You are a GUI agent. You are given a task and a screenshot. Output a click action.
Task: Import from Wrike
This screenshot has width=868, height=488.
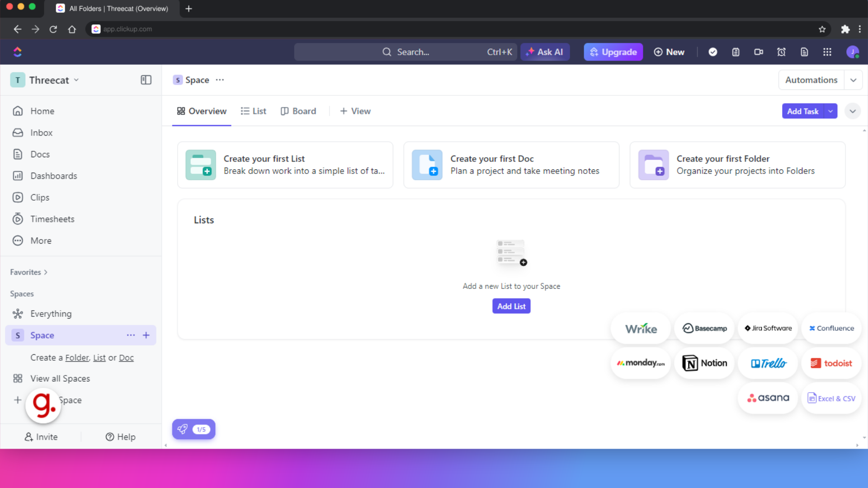pyautogui.click(x=641, y=328)
